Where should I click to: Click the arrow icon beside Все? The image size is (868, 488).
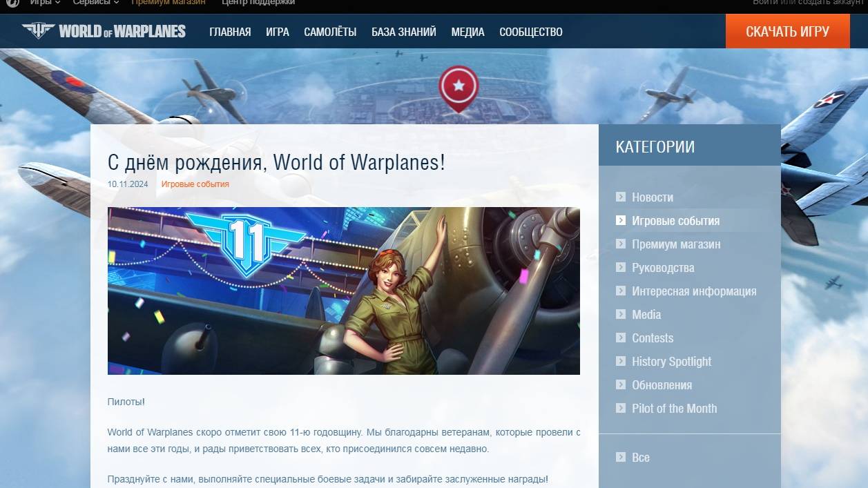[621, 457]
